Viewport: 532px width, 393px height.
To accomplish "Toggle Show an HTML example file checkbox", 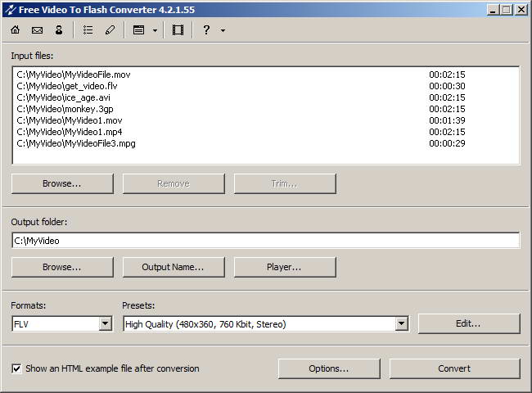I will pos(17,368).
